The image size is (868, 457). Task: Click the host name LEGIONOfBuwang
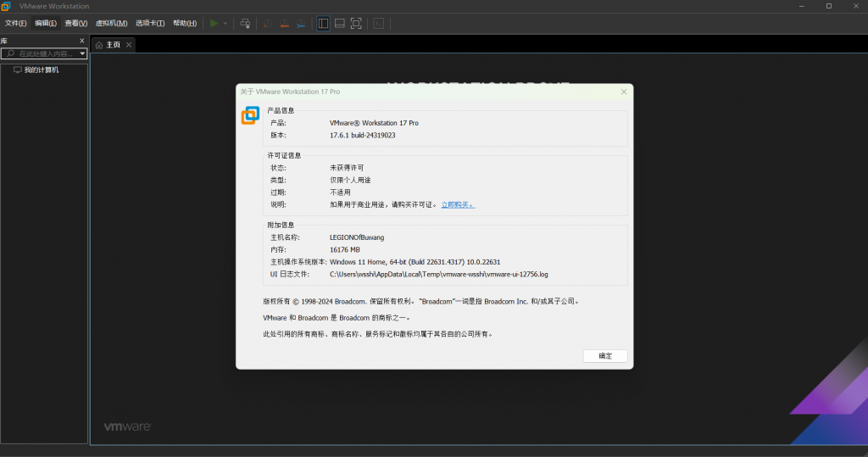(357, 237)
